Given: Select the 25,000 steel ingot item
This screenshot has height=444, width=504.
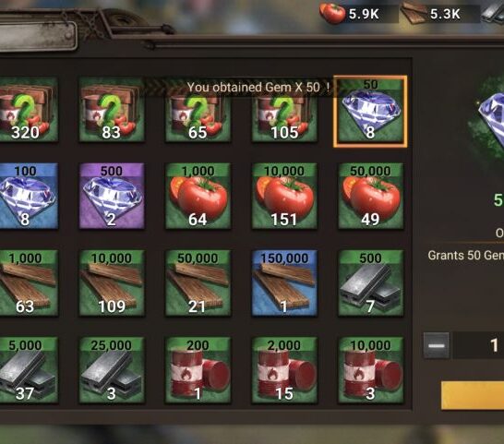Looking at the screenshot, I should (112, 370).
